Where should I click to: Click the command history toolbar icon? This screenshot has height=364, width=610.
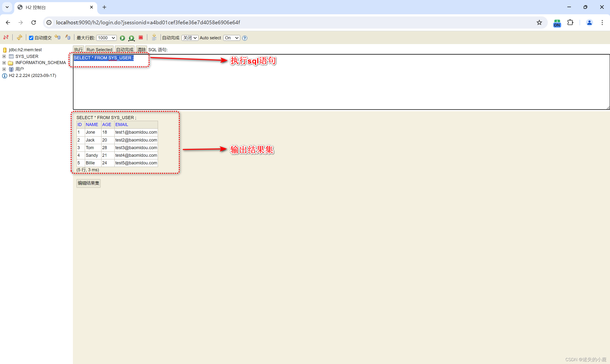coord(154,37)
